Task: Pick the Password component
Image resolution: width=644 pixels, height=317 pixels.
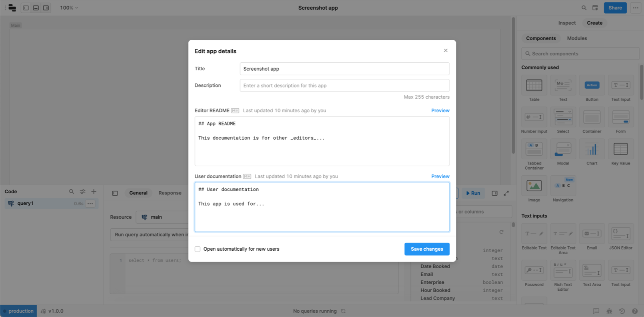Action: pyautogui.click(x=534, y=273)
